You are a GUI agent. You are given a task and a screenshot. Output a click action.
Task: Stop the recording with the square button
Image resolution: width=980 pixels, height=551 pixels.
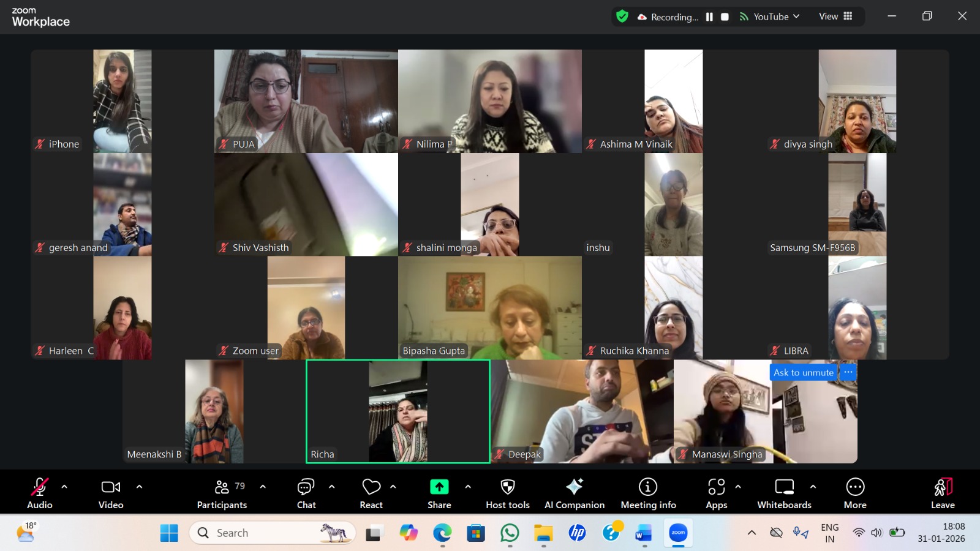click(725, 17)
